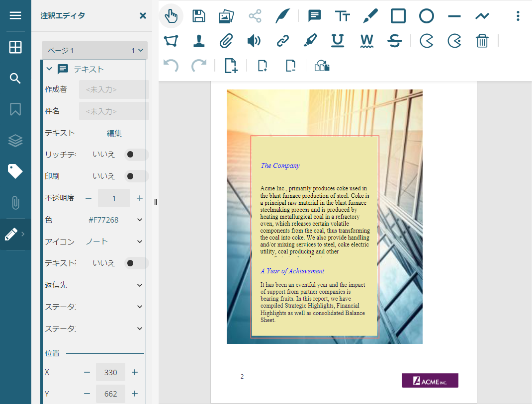Select the ink pencil drawing tool
Screen dimensions: 532x404
click(370, 16)
